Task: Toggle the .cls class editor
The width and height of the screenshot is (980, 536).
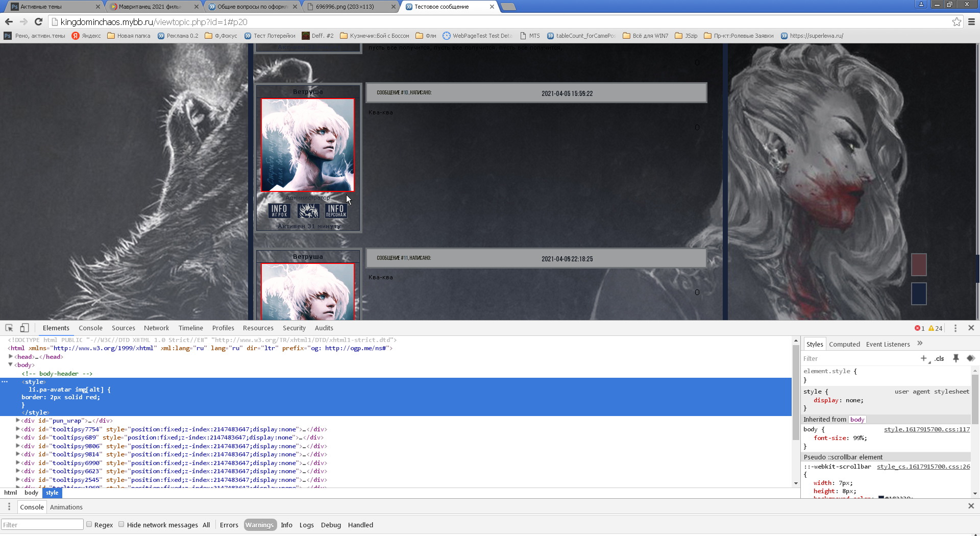Action: click(940, 358)
